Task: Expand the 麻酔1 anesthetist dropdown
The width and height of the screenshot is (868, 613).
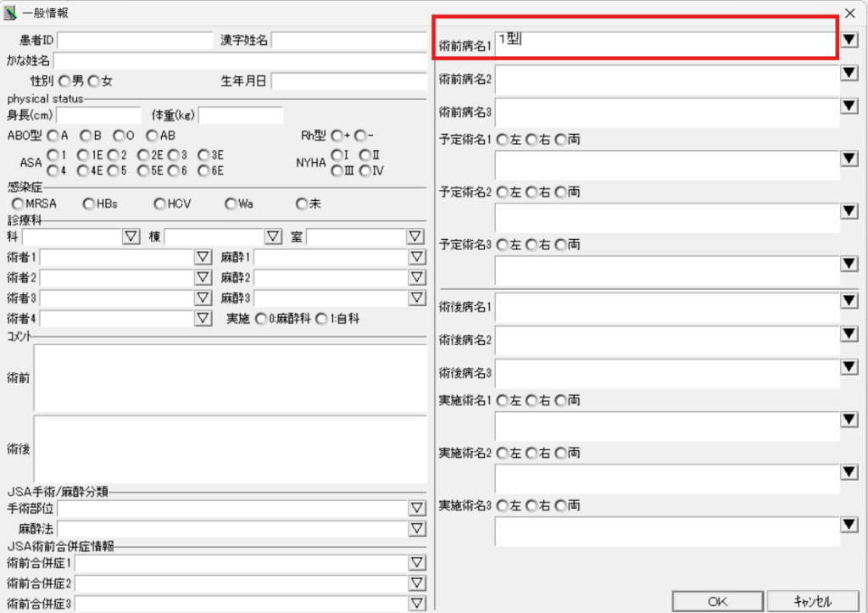Action: [x=416, y=257]
